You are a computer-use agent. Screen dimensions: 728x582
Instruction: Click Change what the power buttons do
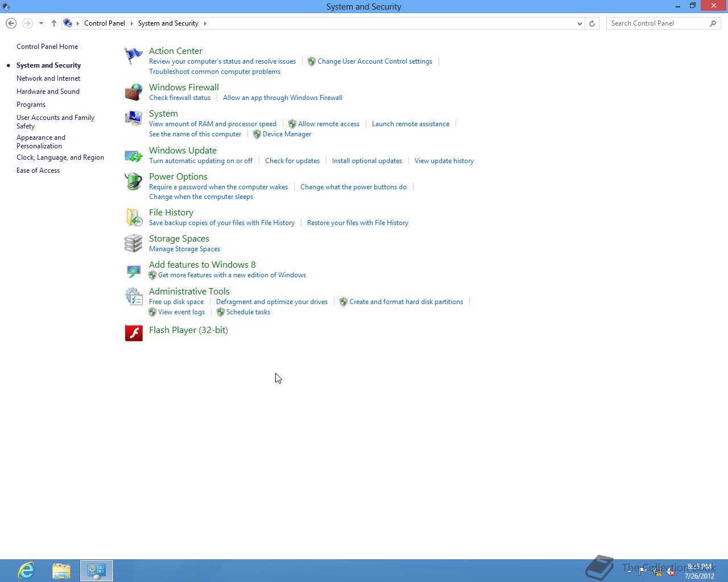click(353, 187)
